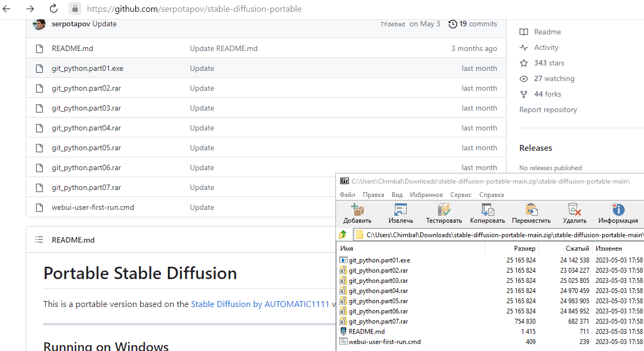This screenshot has width=644, height=351.
Task: Click the Переместить (Move) toolbar button
Action: click(531, 214)
